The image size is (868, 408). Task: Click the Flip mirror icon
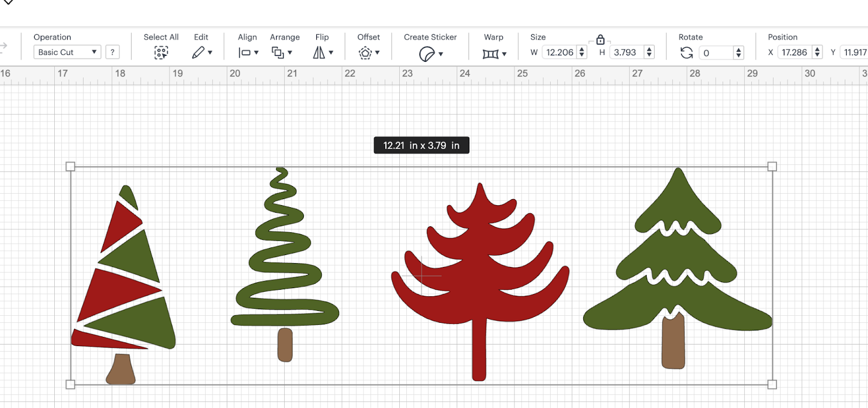319,53
